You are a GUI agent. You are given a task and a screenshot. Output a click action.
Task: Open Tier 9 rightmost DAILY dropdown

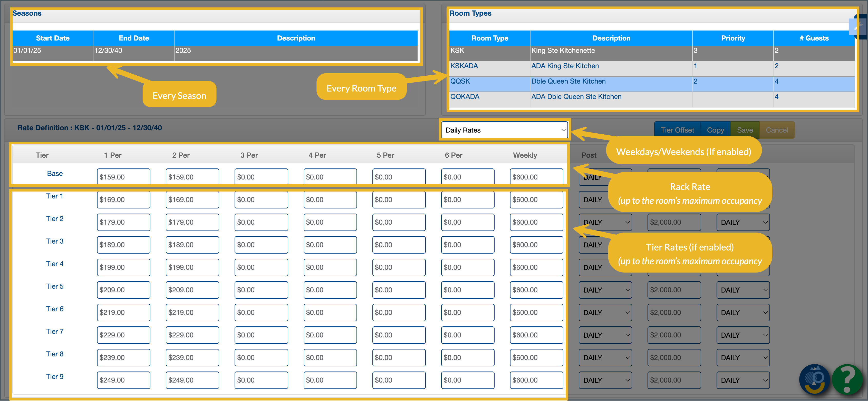point(743,380)
